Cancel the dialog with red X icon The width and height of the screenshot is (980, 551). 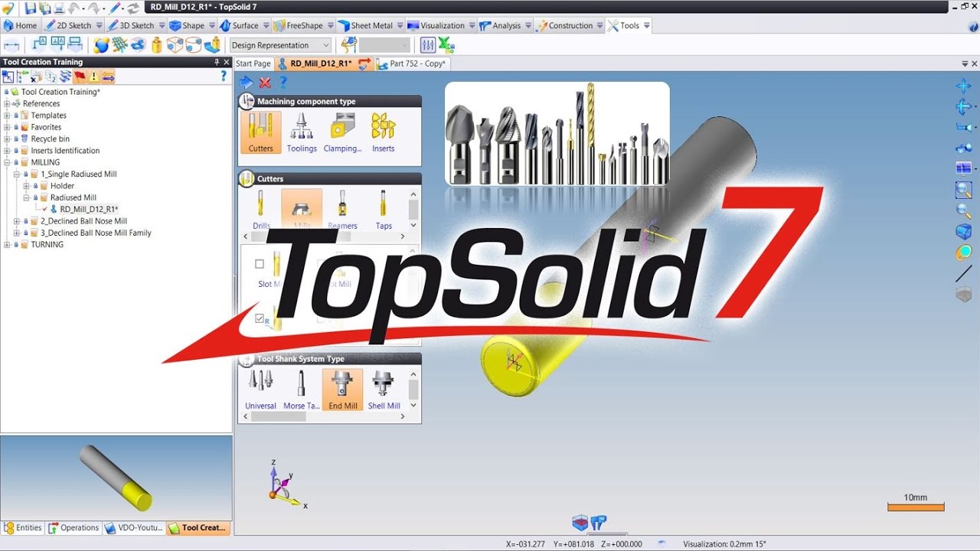pos(265,83)
